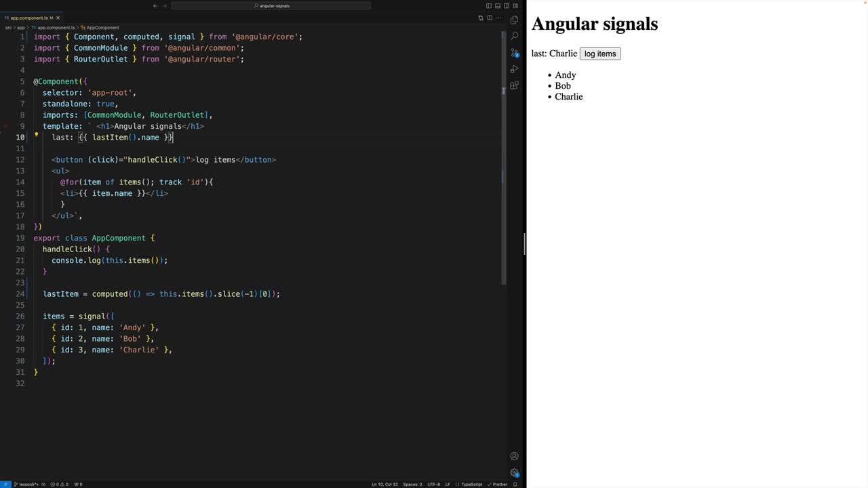Click the lesson5 git branch in status bar
Image resolution: width=868 pixels, height=488 pixels.
[x=27, y=484]
